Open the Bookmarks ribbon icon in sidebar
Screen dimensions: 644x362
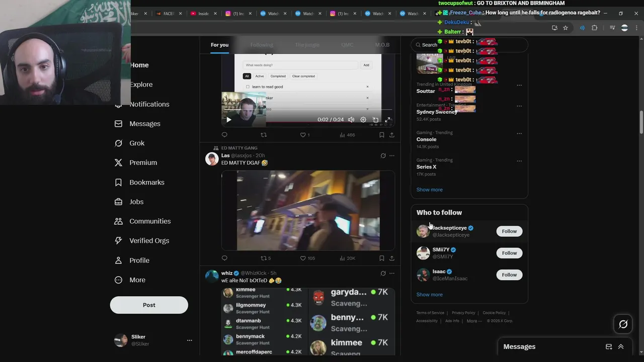[118, 182]
